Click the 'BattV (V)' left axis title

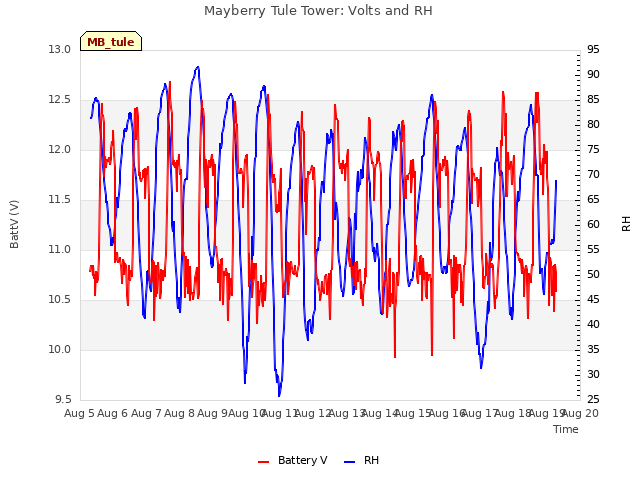point(14,224)
